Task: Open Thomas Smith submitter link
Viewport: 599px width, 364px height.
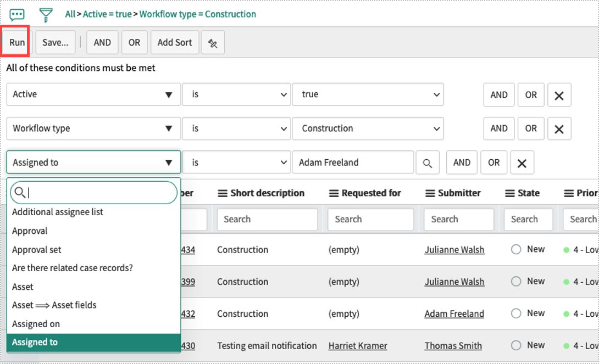Action: coord(453,346)
